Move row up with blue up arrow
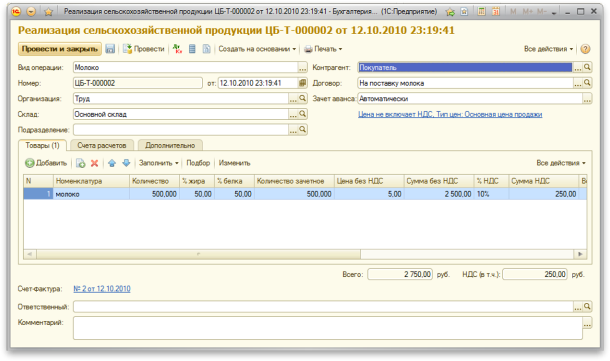 pyautogui.click(x=112, y=163)
